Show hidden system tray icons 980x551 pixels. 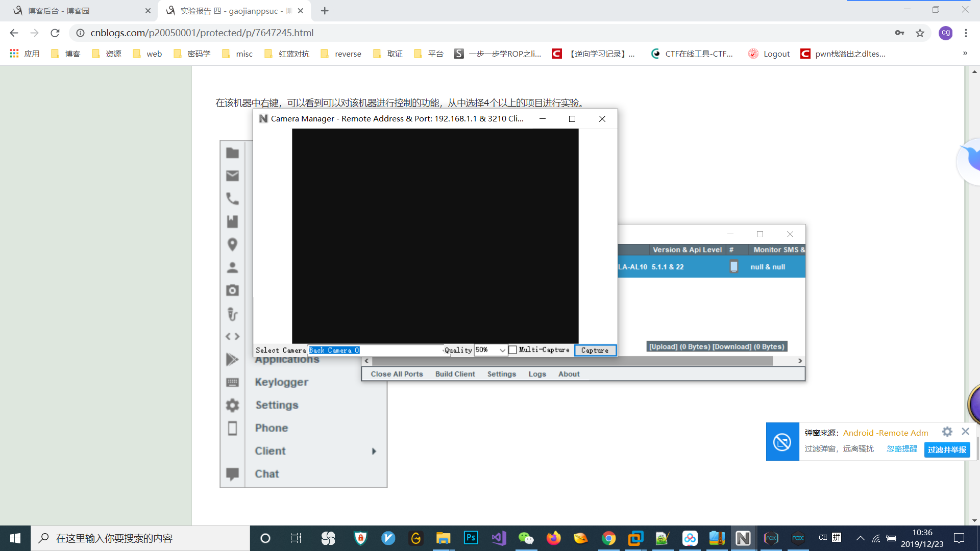860,538
